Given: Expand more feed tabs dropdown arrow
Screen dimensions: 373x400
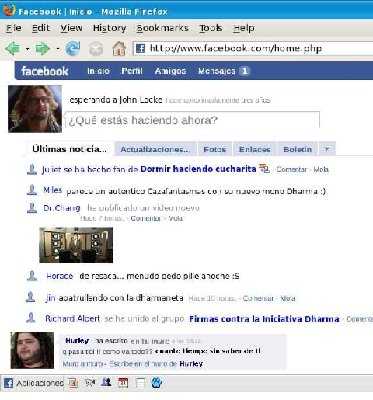Looking at the screenshot, I should (327, 149).
